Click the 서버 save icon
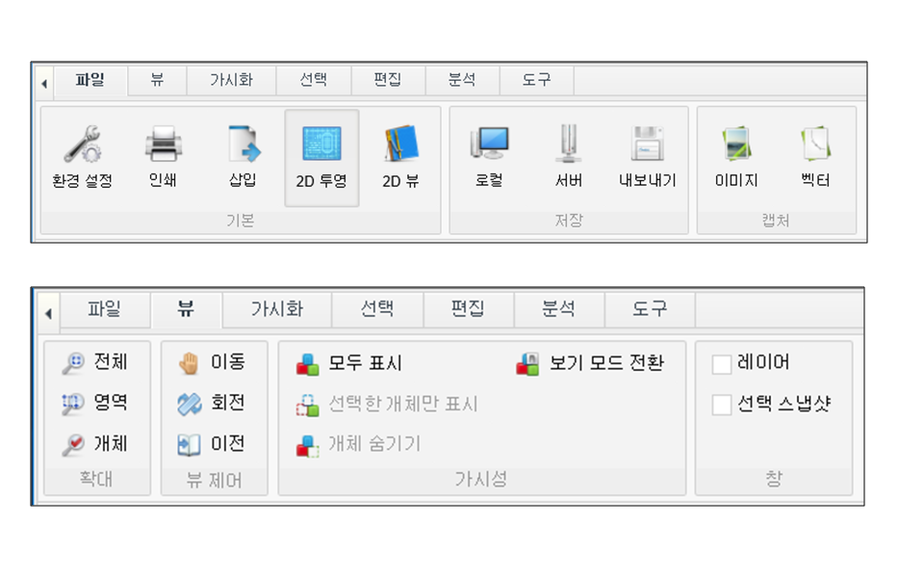The width and height of the screenshot is (924, 578). tap(569, 144)
